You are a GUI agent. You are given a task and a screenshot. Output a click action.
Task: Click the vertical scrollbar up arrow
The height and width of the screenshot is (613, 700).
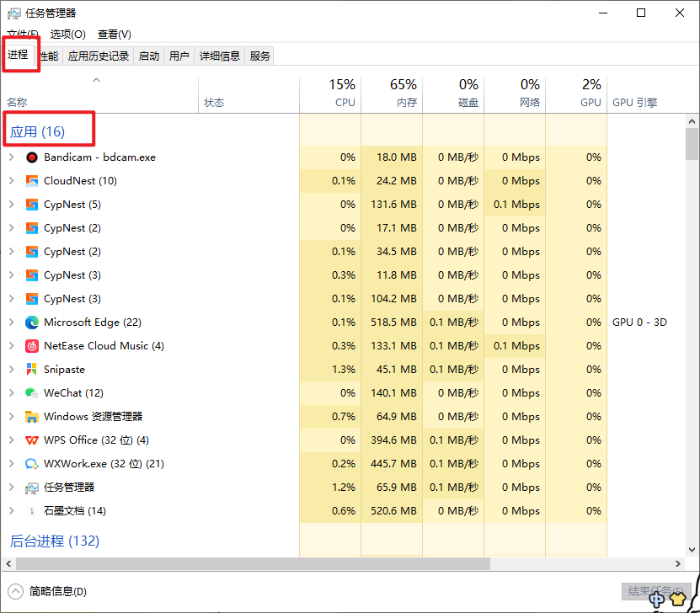click(x=692, y=121)
